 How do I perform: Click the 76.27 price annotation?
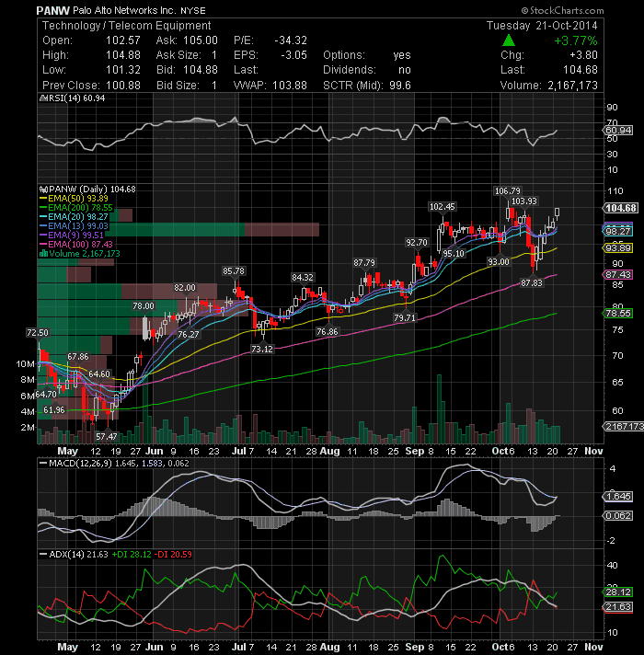189,334
